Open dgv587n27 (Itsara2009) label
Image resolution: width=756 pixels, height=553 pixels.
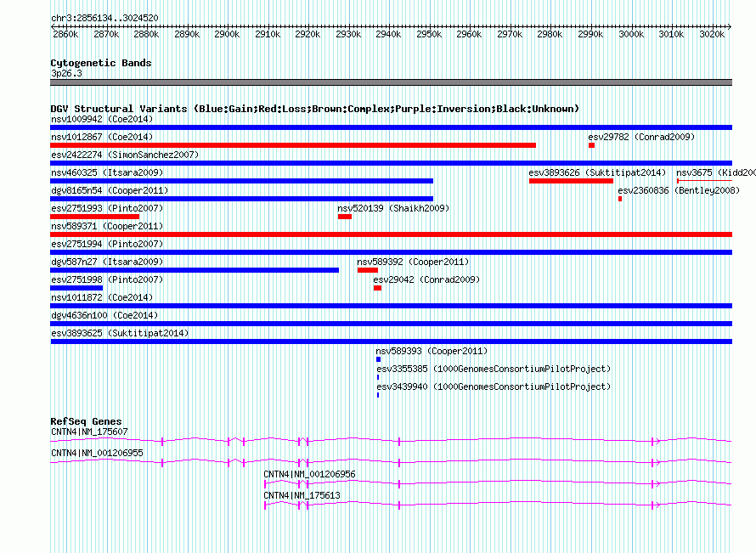point(107,262)
